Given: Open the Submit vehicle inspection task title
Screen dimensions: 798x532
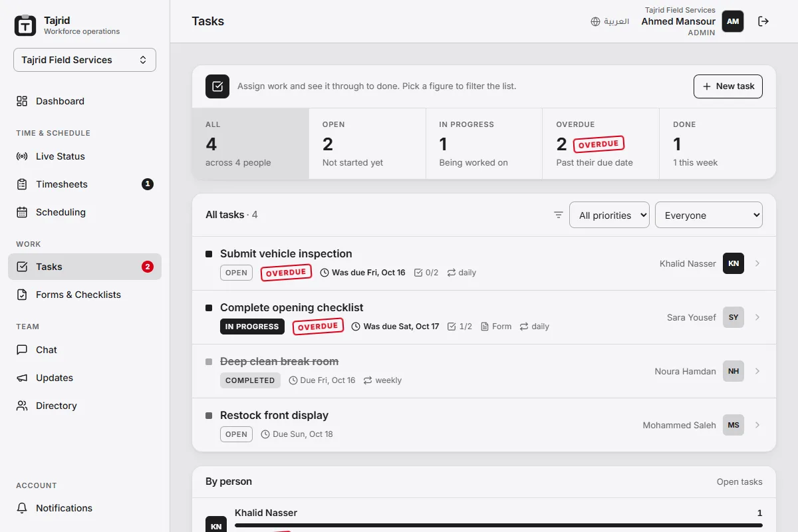Looking at the screenshot, I should [286, 253].
